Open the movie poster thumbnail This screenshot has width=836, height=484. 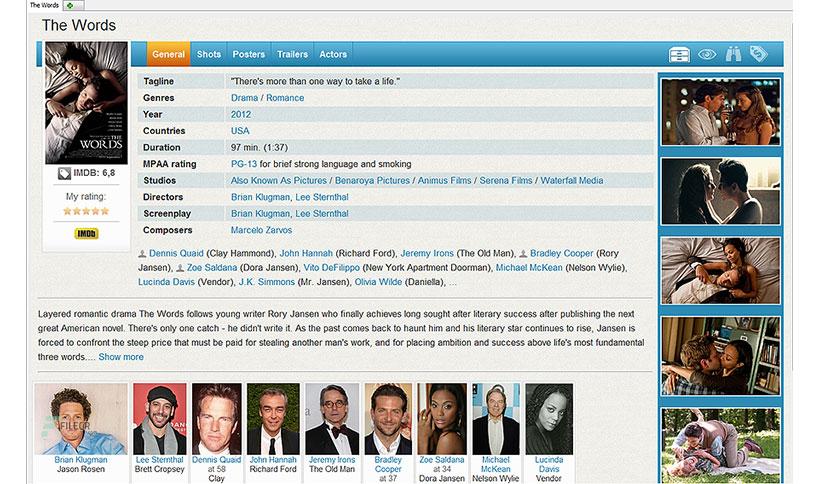pos(86,103)
